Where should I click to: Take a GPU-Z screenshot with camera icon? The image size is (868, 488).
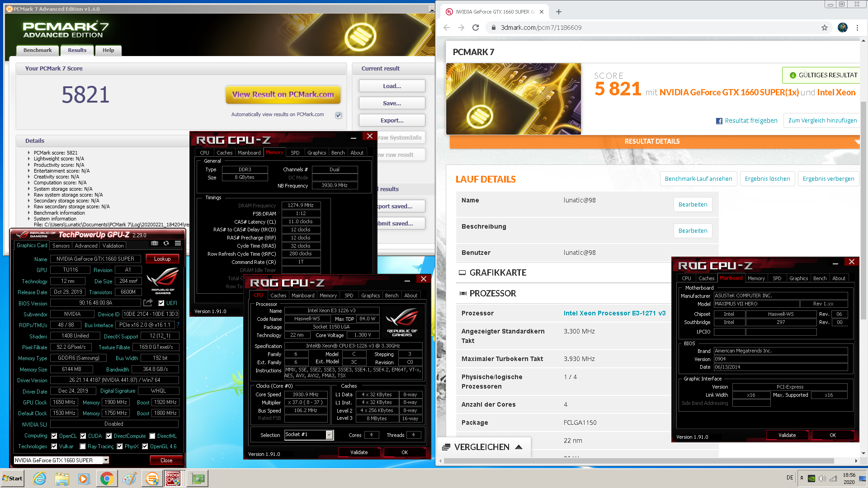[154, 244]
